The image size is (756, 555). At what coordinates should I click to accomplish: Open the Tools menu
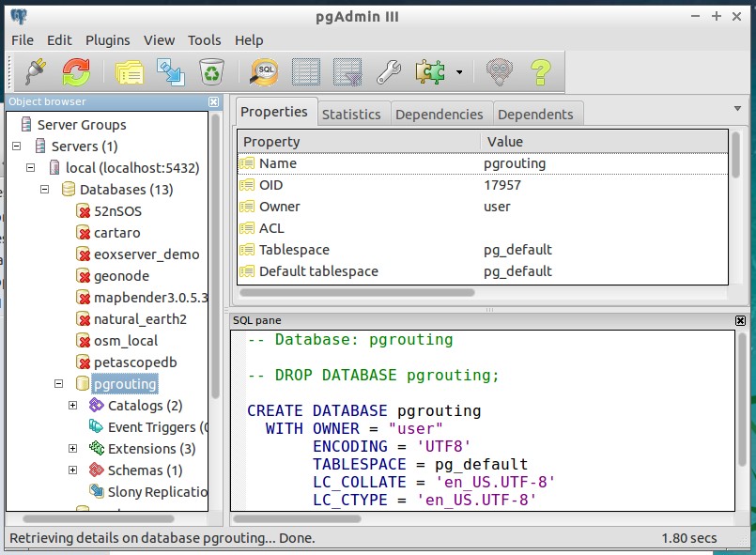(203, 40)
